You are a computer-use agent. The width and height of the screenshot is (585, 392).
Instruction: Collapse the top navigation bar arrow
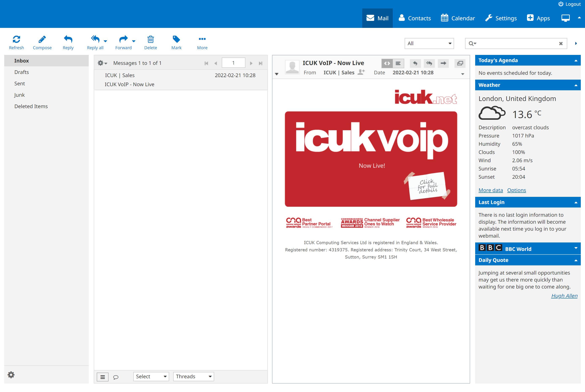click(579, 18)
